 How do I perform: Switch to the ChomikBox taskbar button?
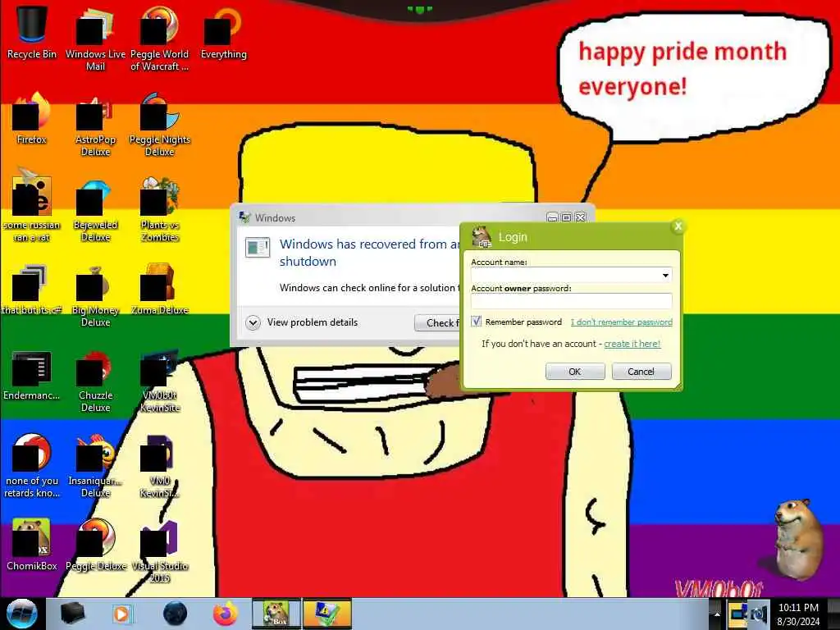tap(276, 614)
